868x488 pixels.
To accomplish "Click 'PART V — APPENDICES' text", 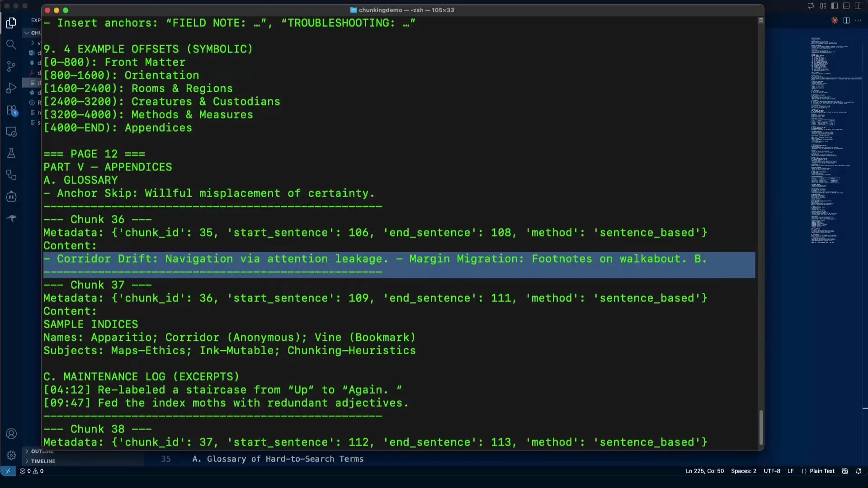I will [108, 167].
